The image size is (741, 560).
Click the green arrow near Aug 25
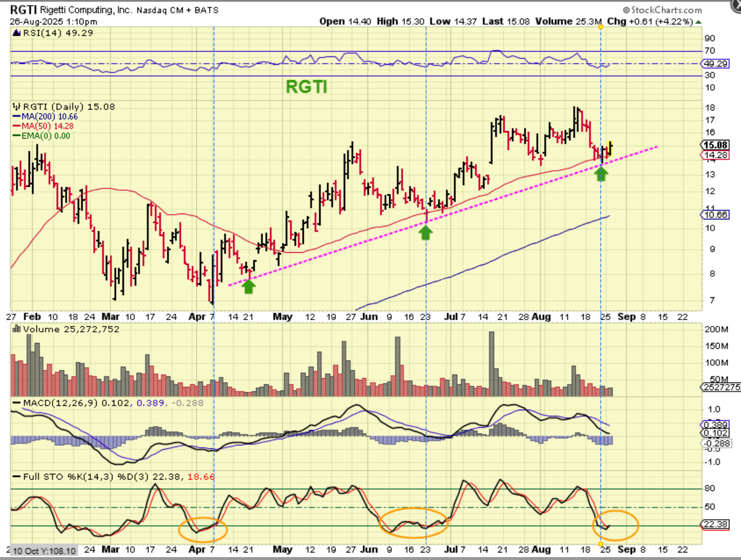coord(601,173)
